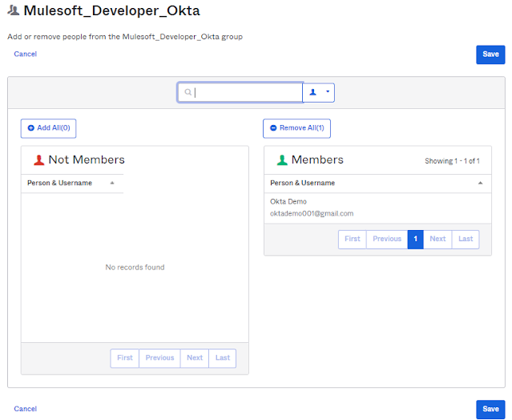Screen dimensions: 512x420
Task: Click the group icon beside Mulesoft_Developer_Okta title
Action: pos(14,10)
